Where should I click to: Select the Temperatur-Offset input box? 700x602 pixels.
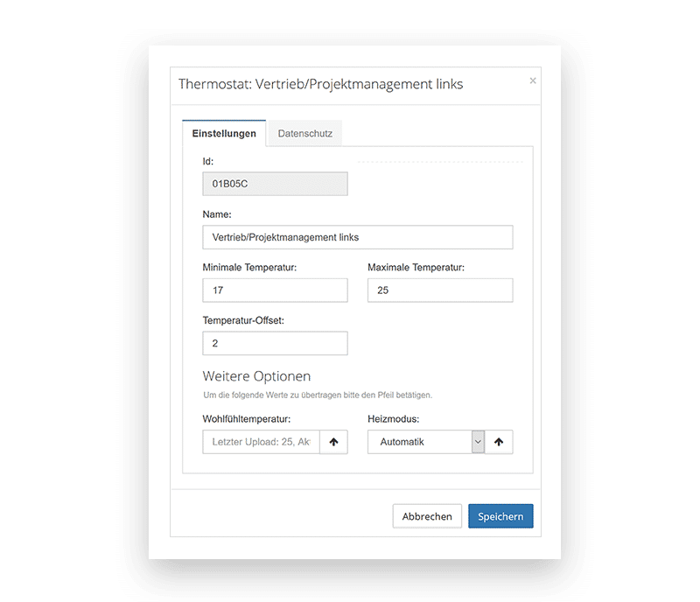[x=275, y=343]
